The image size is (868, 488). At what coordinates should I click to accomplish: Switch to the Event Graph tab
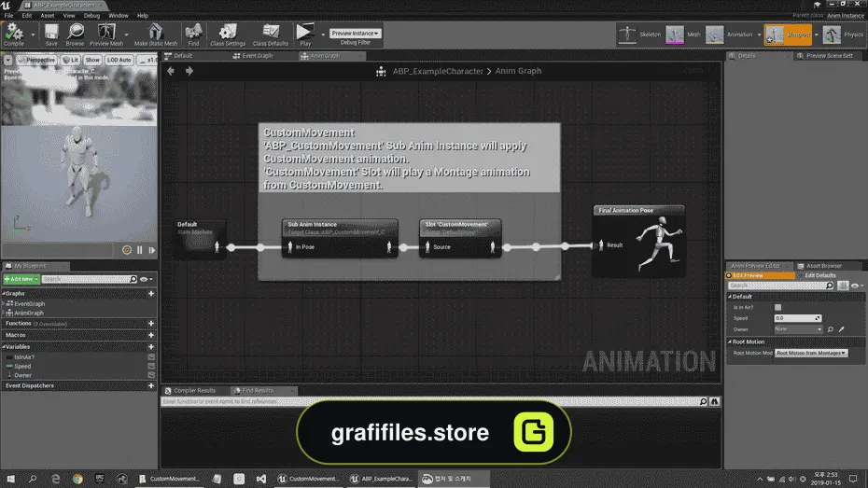click(x=256, y=56)
